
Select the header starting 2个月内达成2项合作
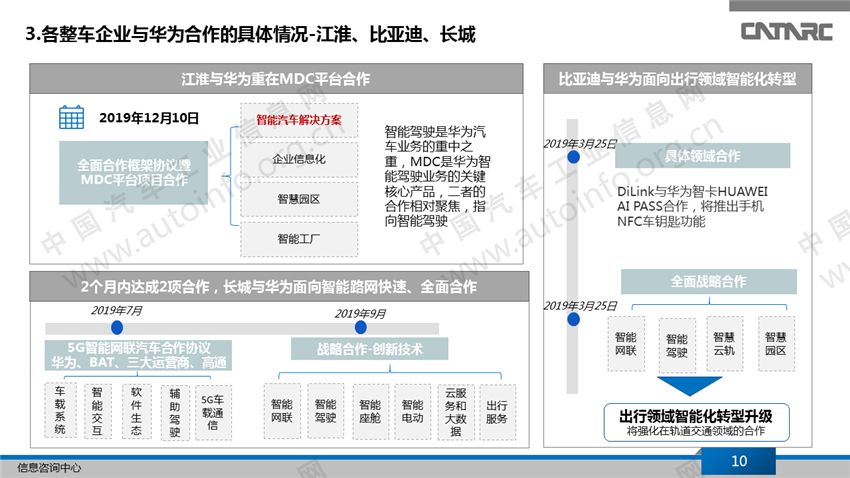click(279, 287)
